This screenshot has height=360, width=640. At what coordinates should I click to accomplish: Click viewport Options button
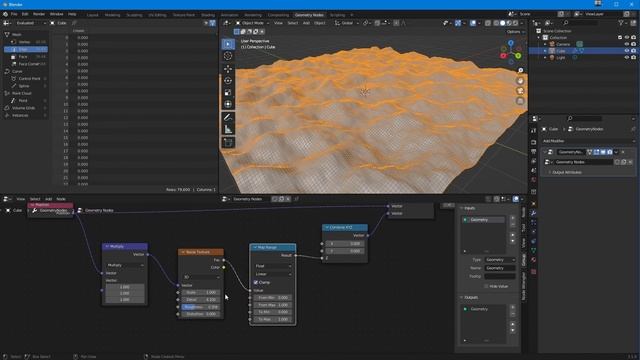[515, 32]
